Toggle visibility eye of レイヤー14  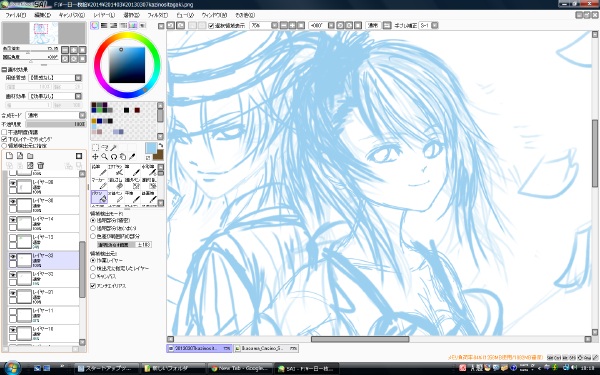(x=13, y=220)
